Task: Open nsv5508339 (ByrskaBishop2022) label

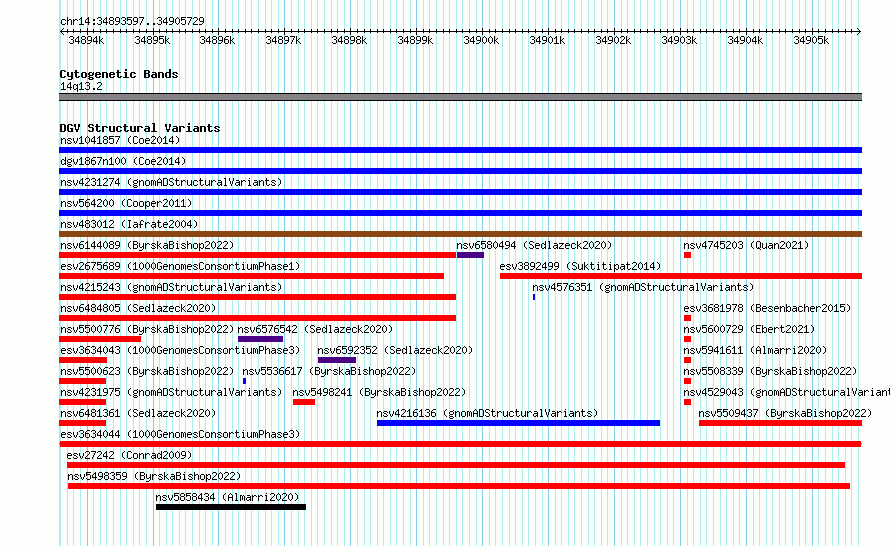Action: (770, 371)
